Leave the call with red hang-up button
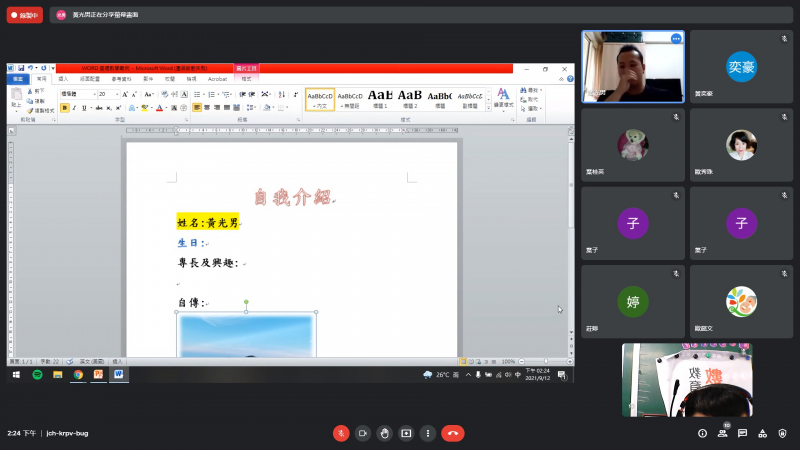The height and width of the screenshot is (450, 800). [x=453, y=433]
